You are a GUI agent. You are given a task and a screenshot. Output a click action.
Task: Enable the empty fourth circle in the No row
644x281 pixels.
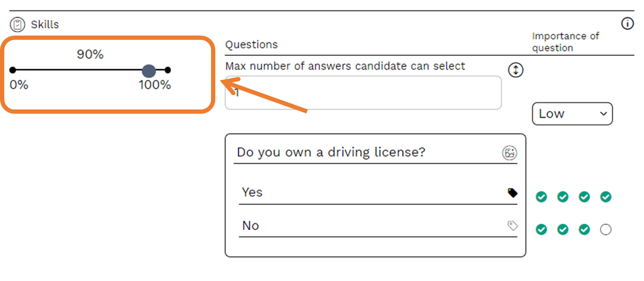(x=606, y=230)
